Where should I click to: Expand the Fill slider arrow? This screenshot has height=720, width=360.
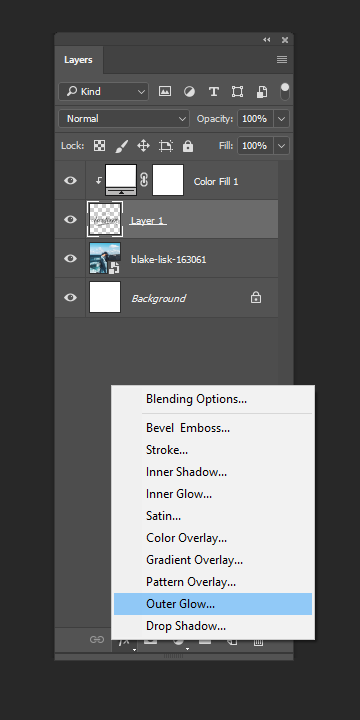point(281,146)
